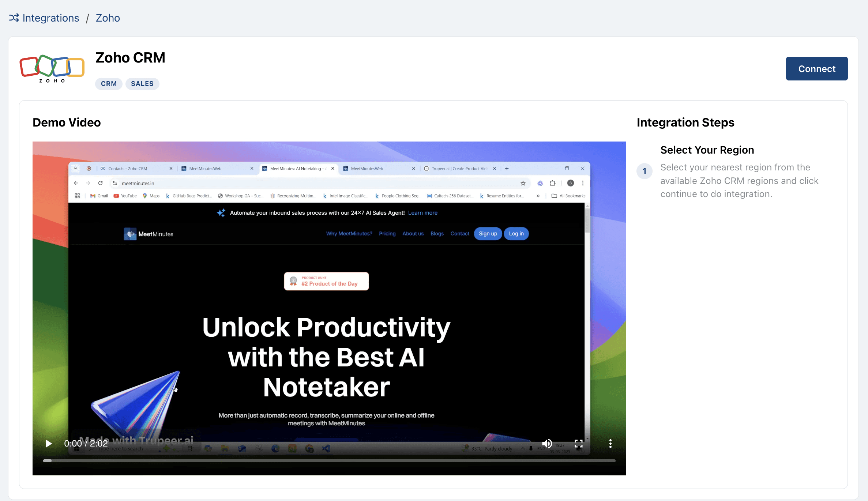The height and width of the screenshot is (501, 868).
Task: Open the video's three-dot options menu
Action: [x=610, y=444]
